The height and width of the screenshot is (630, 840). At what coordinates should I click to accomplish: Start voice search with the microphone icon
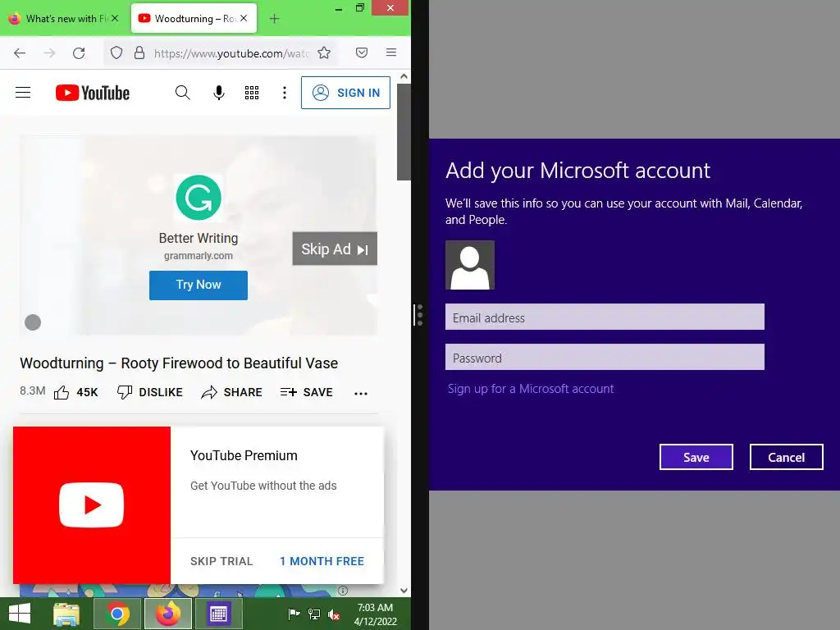click(x=218, y=93)
